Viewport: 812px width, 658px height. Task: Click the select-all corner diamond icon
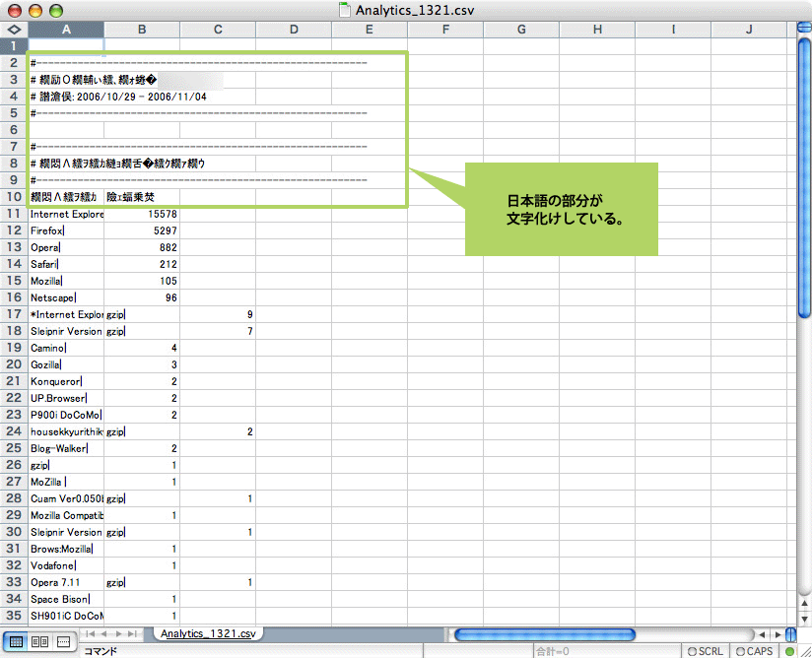(14, 30)
